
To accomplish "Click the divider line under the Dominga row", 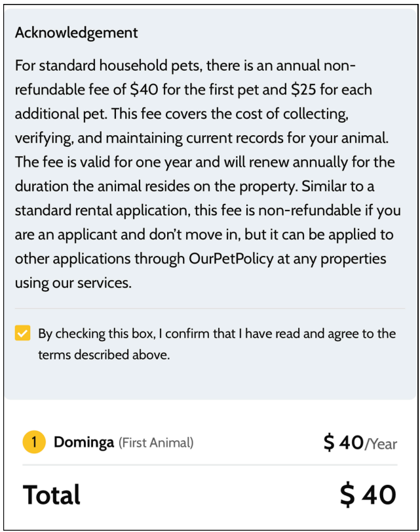I will [210, 465].
